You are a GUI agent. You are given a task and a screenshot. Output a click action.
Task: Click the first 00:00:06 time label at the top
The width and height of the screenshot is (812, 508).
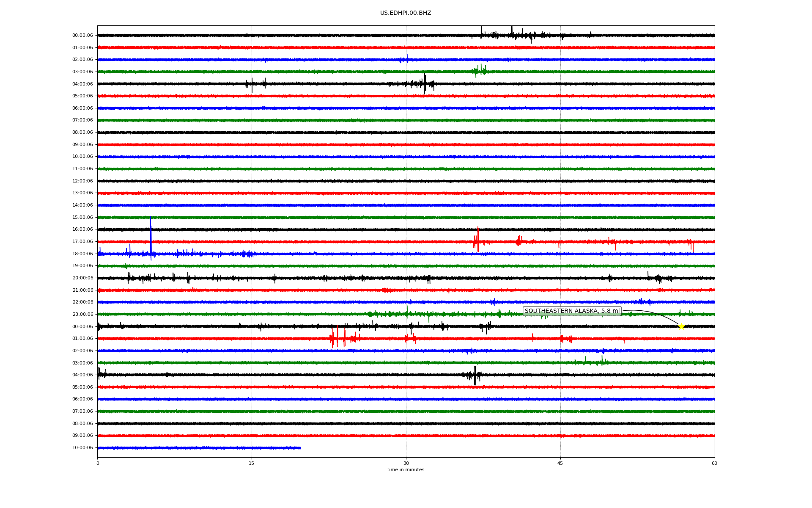[x=82, y=36]
